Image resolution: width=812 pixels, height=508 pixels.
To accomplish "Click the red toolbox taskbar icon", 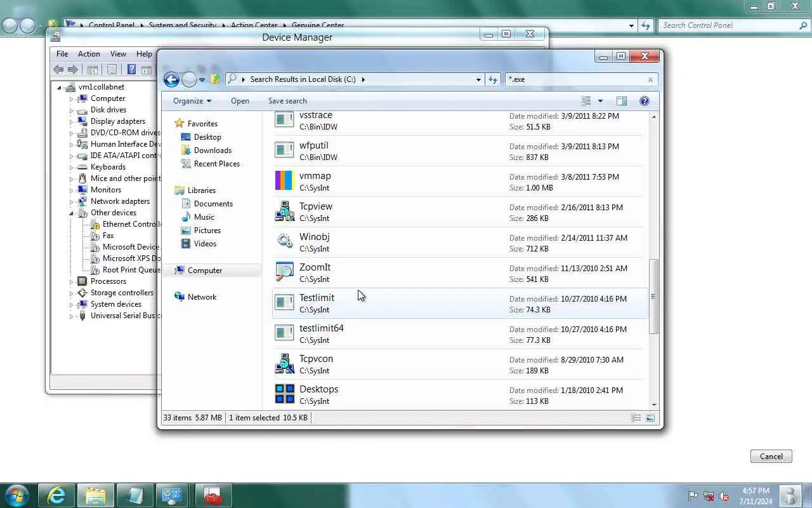I will point(213,495).
